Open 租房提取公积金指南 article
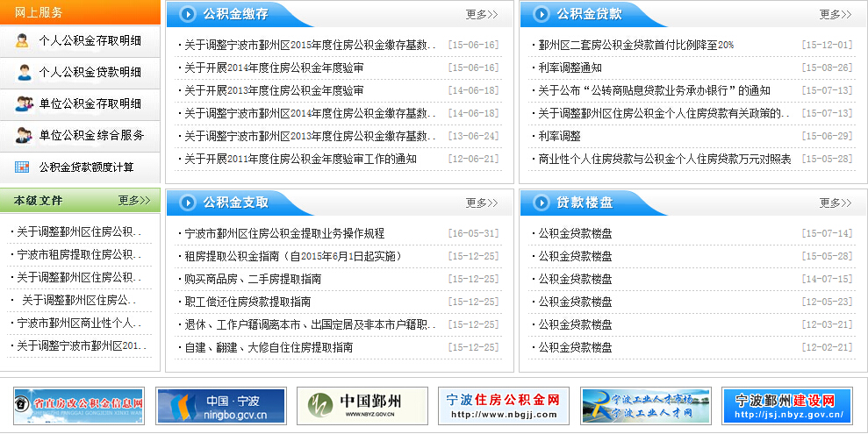Image resolution: width=868 pixels, height=434 pixels. point(293,257)
